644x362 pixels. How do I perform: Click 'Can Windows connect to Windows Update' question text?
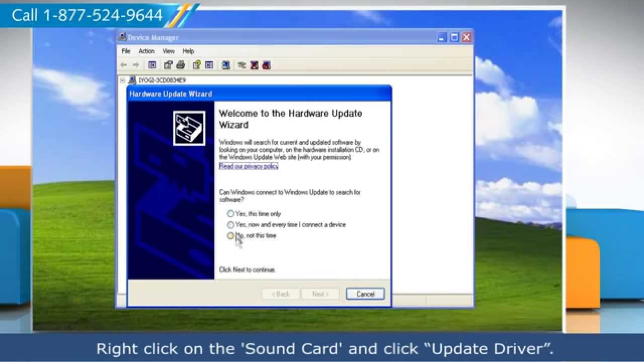[290, 196]
